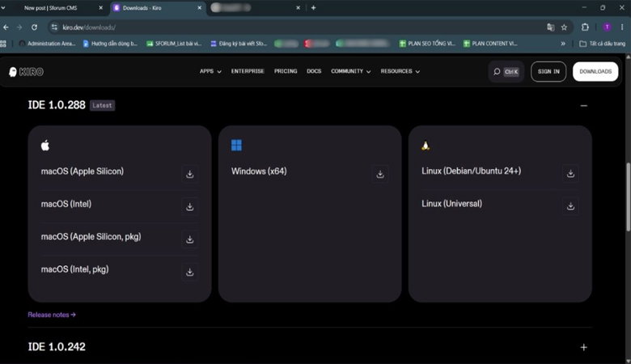Go to the PRICING page
The height and width of the screenshot is (364, 631).
(286, 71)
